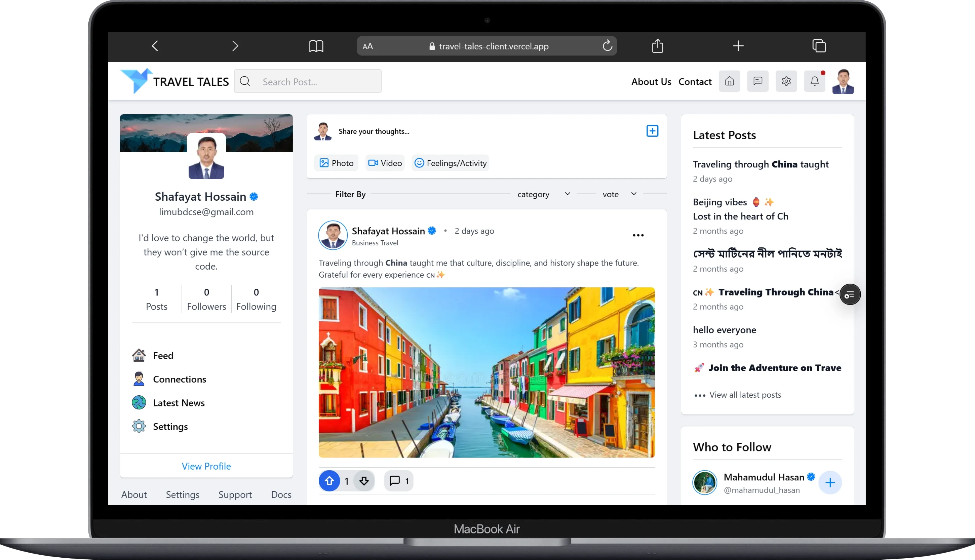The height and width of the screenshot is (560, 975).
Task: Expand the category filter dropdown
Action: (543, 194)
